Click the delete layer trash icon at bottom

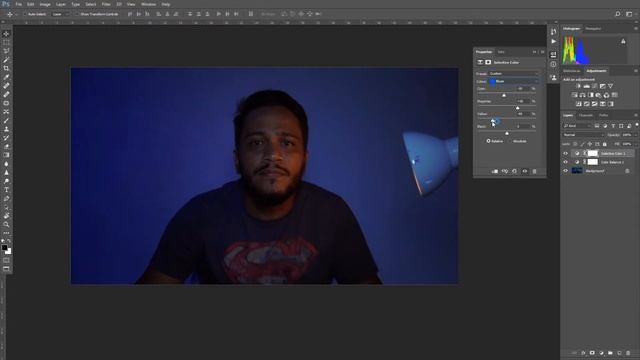(x=628, y=353)
